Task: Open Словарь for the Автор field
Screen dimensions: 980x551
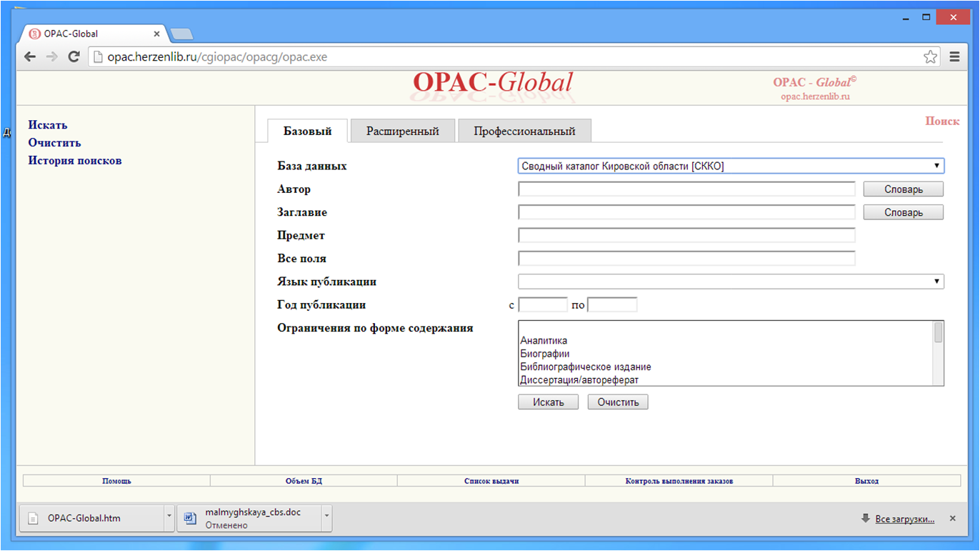Action: 903,189
